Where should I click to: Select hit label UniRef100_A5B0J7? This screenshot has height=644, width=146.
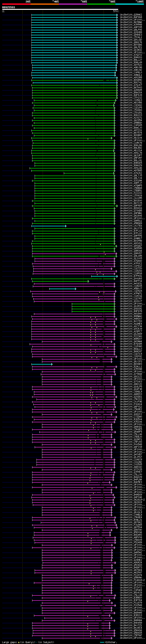point(131,289)
